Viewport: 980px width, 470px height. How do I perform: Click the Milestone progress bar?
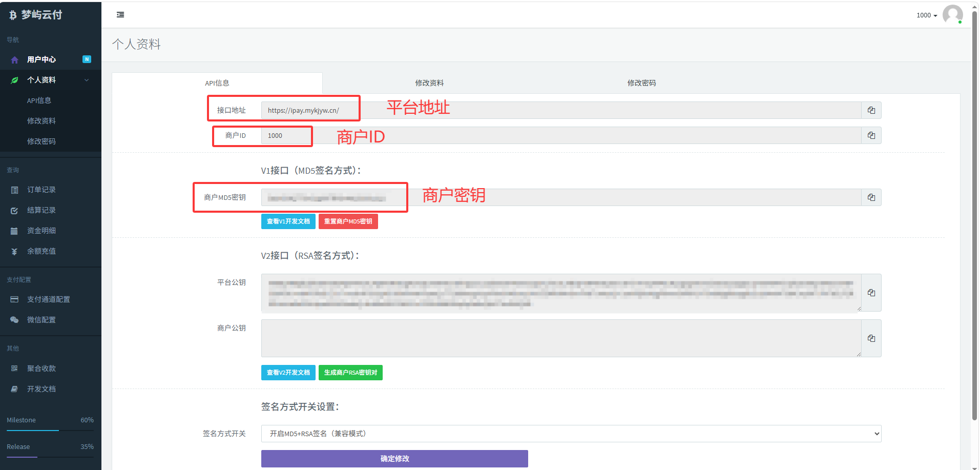point(50,431)
